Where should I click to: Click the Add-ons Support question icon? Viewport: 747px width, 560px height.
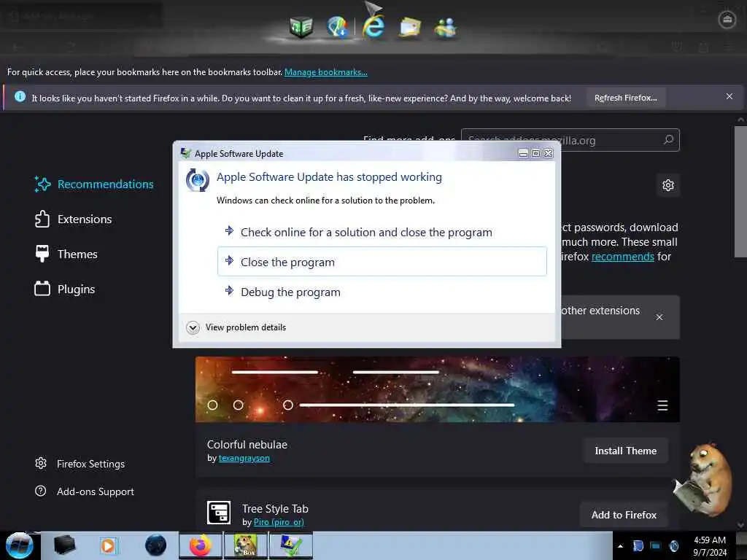41,491
